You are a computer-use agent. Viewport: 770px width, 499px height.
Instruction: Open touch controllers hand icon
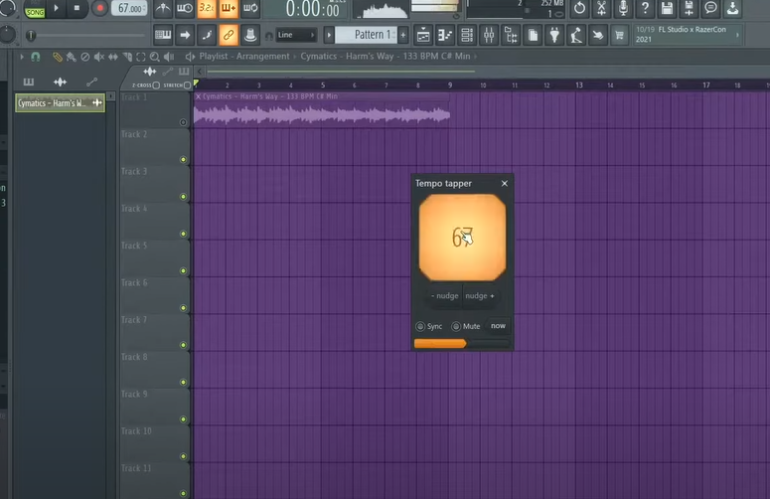click(598, 35)
